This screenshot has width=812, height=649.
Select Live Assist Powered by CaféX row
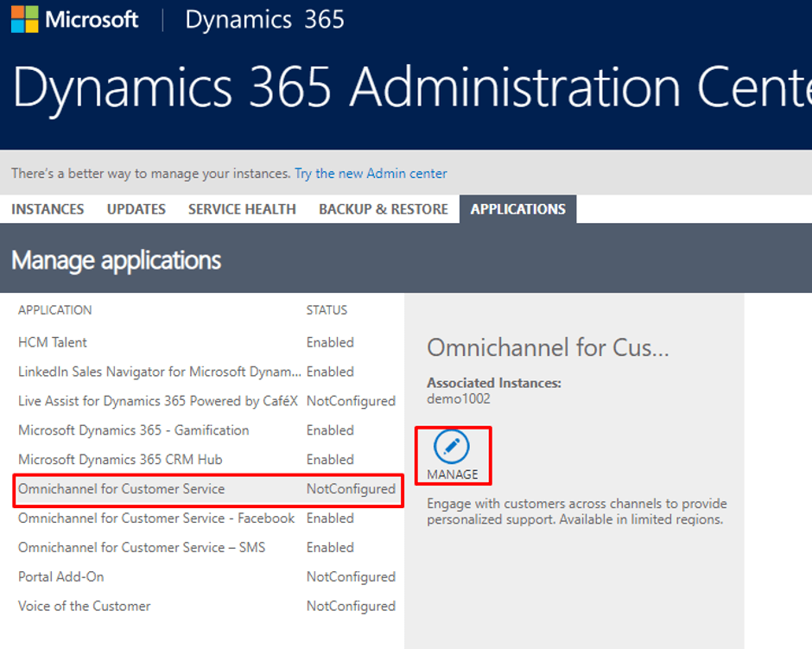click(158, 401)
